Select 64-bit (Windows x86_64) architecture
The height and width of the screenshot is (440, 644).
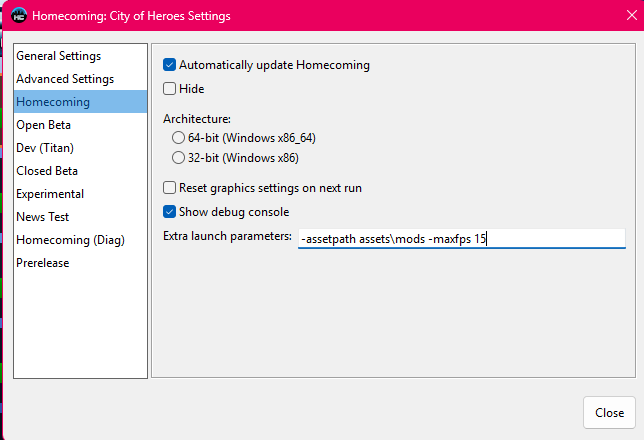pos(178,138)
